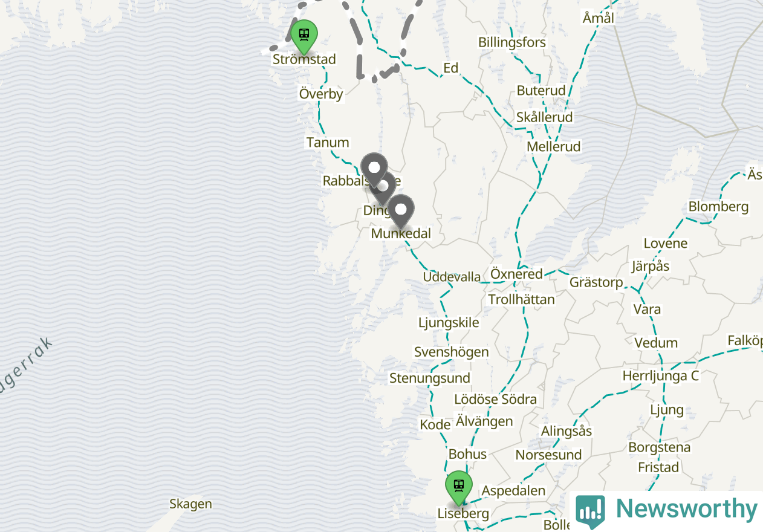Click the Vara station label
The image size is (763, 532).
pyautogui.click(x=647, y=310)
